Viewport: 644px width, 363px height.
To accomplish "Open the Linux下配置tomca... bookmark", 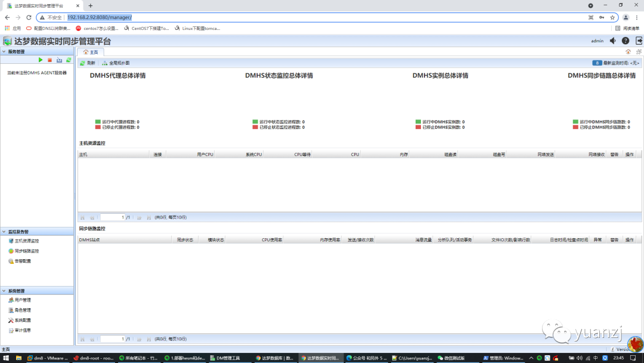I will [x=197, y=29].
